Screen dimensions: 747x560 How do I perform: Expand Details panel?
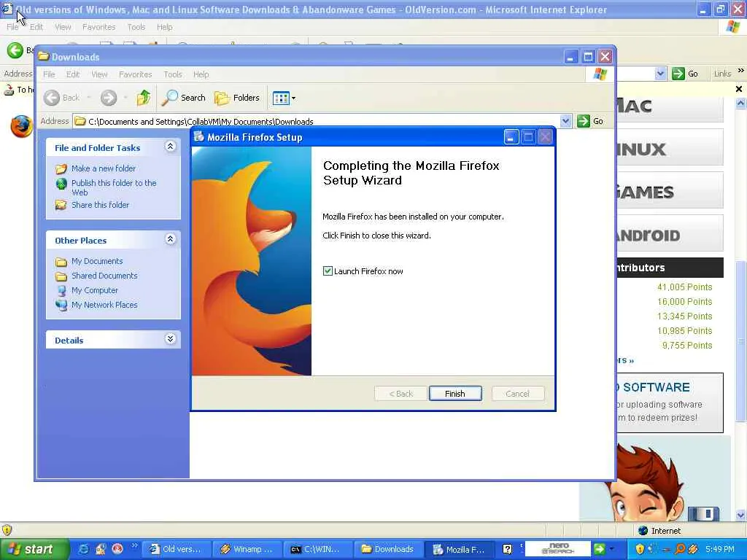(170, 339)
